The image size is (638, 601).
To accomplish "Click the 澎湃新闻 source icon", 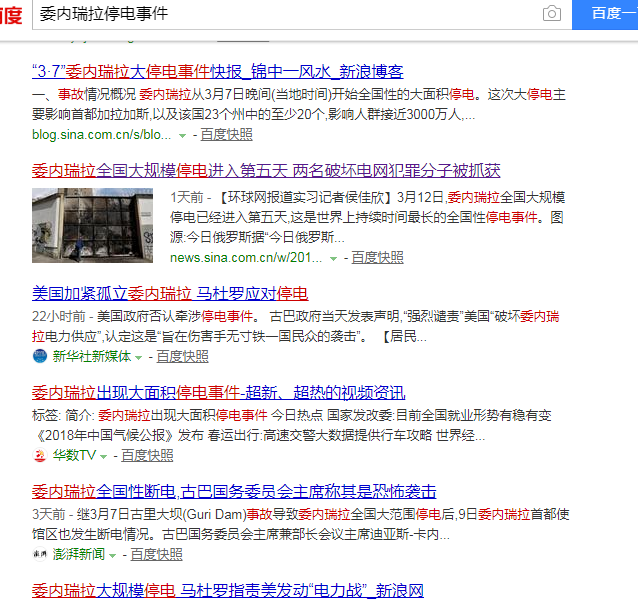I will [40, 554].
